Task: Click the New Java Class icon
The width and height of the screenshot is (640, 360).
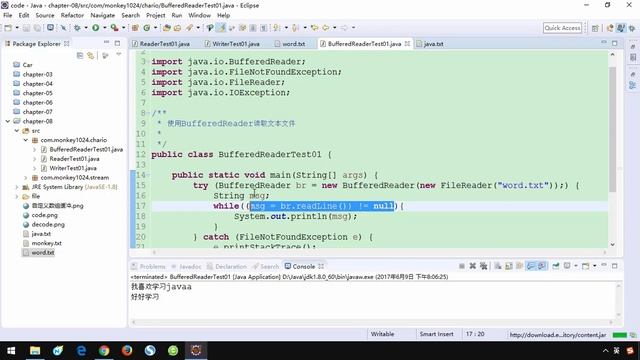Action: pyautogui.click(x=147, y=28)
